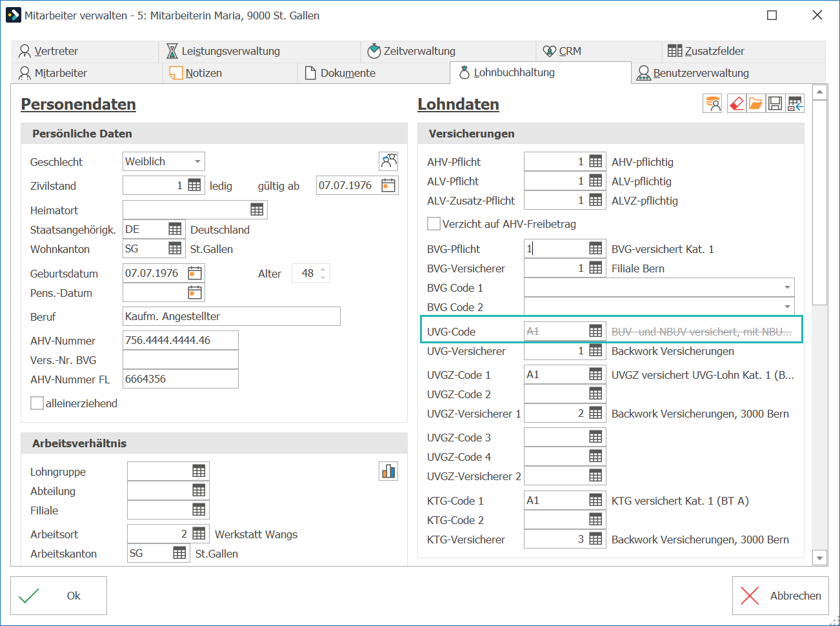Click the eraser icon in Lohndaten toolbar
The image size is (840, 626).
click(x=736, y=103)
